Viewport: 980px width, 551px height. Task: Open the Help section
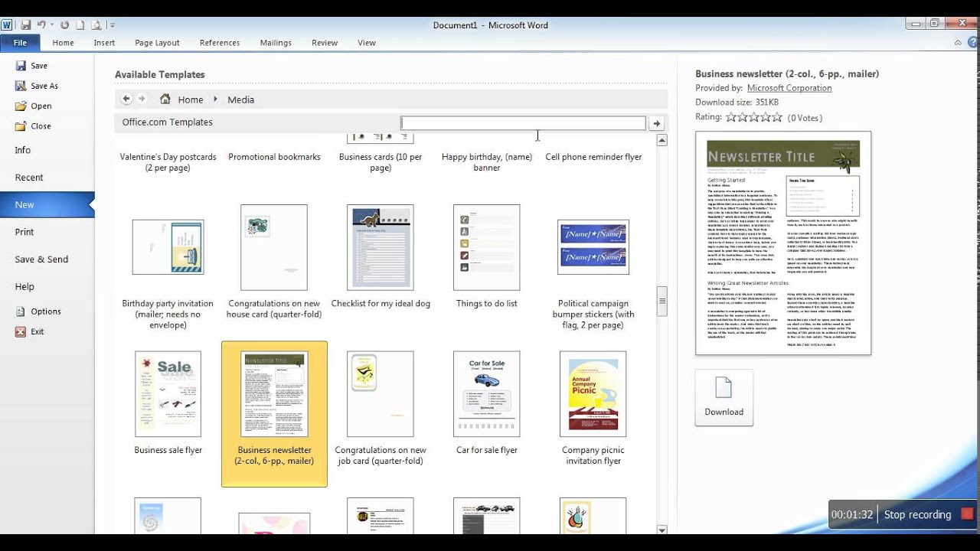click(24, 286)
